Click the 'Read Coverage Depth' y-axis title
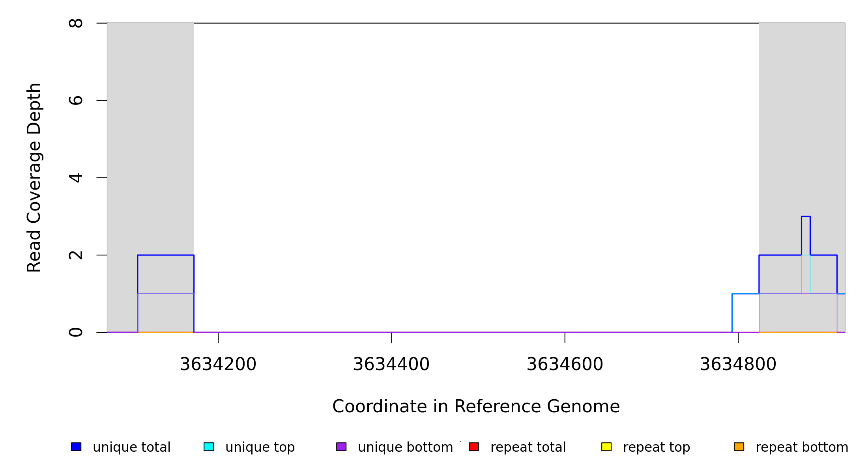This screenshot has width=868, height=473. tap(34, 177)
